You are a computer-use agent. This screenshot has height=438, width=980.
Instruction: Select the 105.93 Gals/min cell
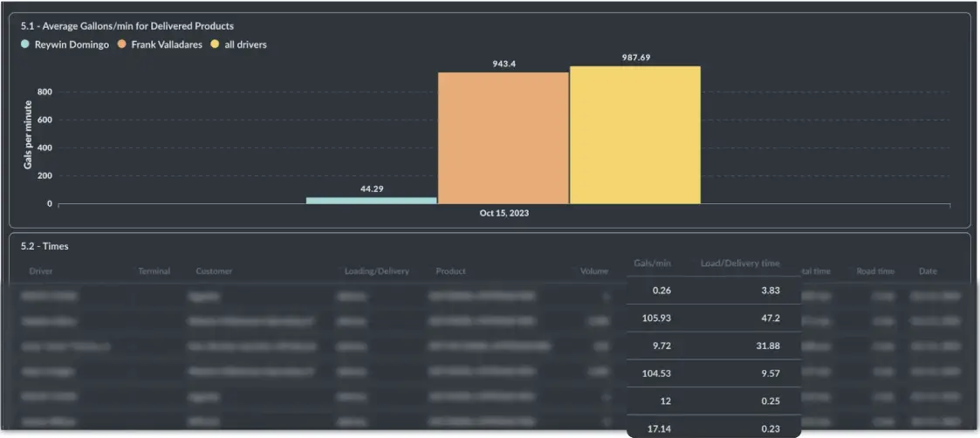[x=656, y=318]
